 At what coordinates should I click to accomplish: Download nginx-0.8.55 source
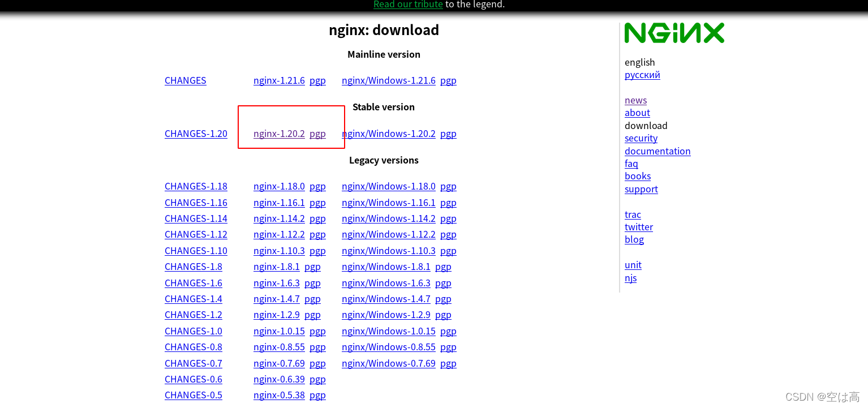pyautogui.click(x=279, y=347)
